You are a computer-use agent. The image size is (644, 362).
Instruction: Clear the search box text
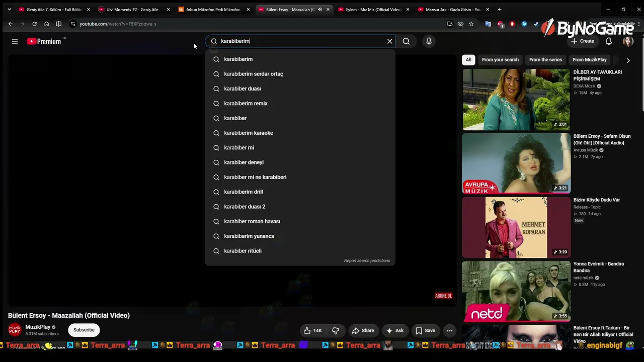[389, 41]
